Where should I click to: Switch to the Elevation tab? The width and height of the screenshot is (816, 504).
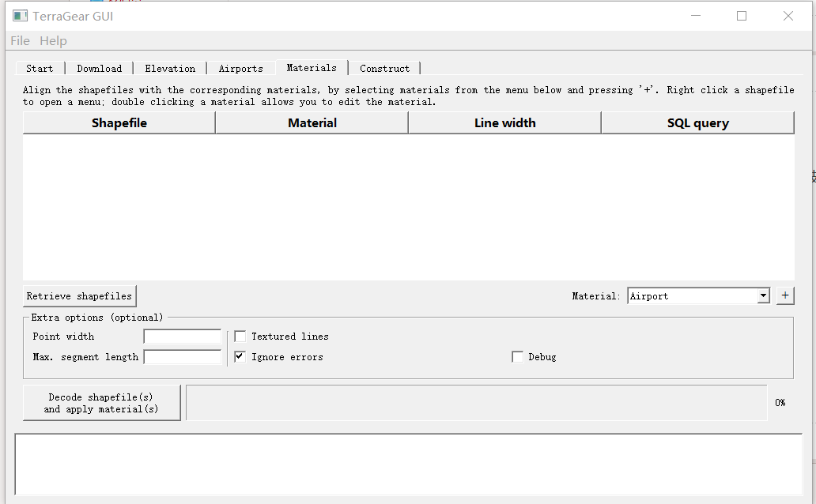click(170, 69)
